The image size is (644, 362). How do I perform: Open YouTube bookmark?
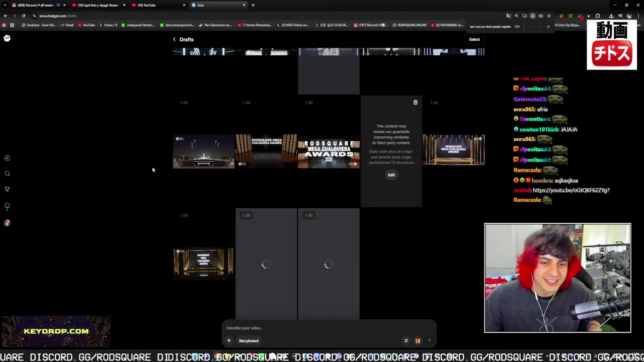click(x=87, y=25)
